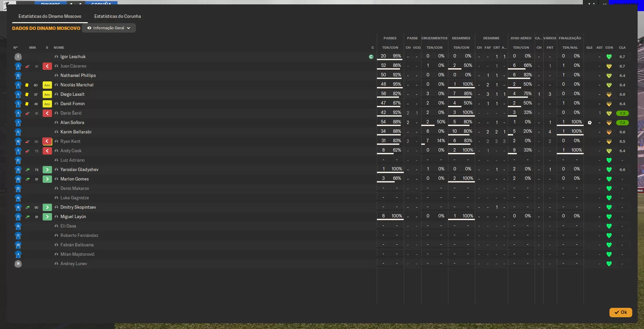Image resolution: width=644 pixels, height=329 pixels.
Task: Open player Nathaniel Phillips
Action: point(78,76)
